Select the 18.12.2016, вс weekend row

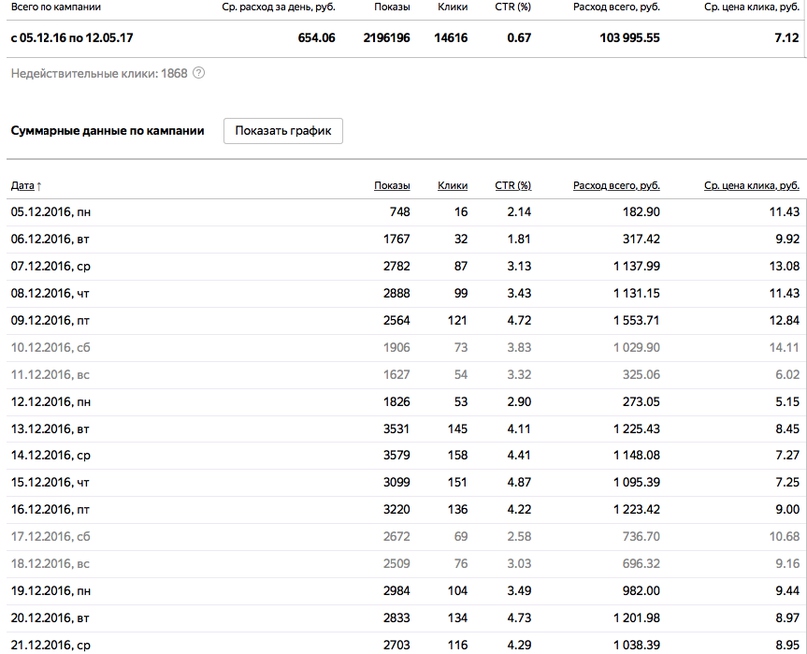click(405, 564)
